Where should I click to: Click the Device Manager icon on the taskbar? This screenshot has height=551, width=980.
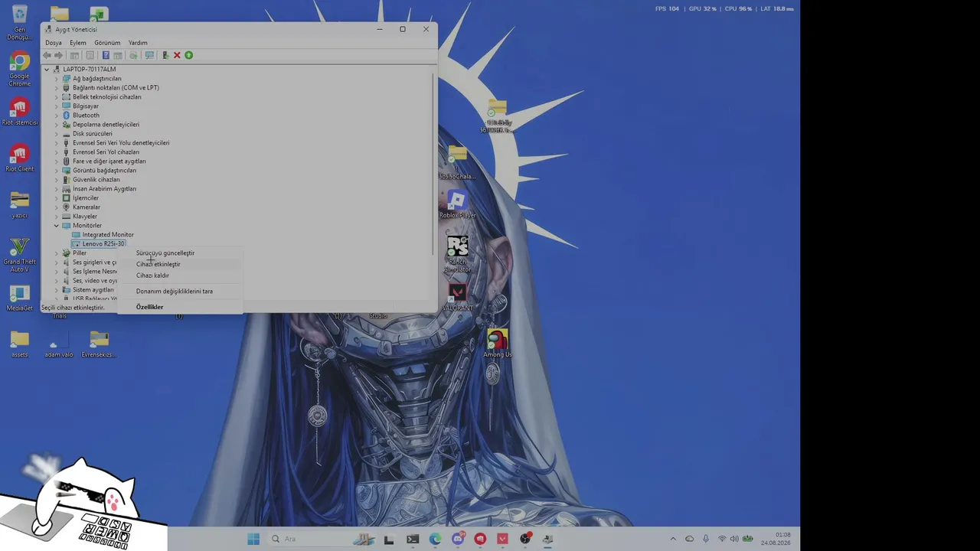click(x=547, y=539)
